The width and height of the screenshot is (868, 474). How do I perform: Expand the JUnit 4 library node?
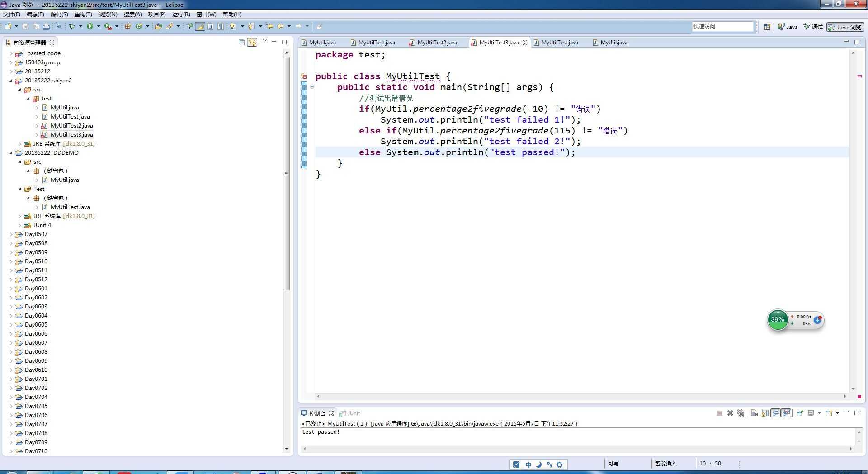point(20,225)
